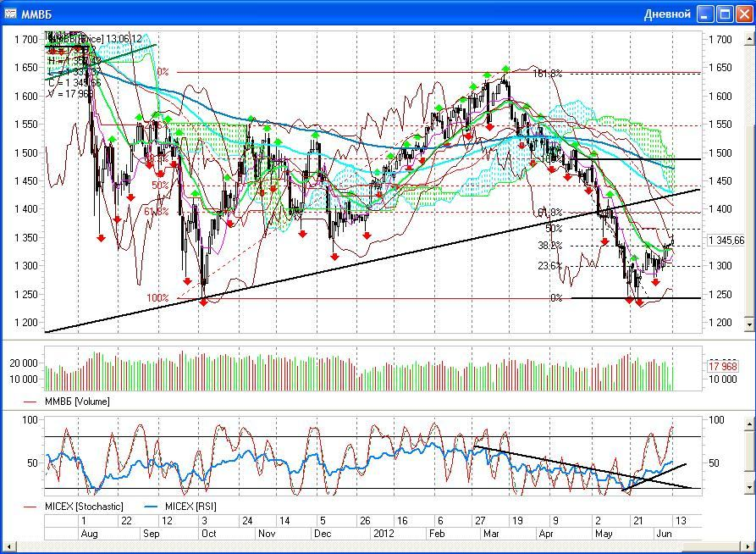The image size is (756, 554).
Task: Click the red sell arrow at the 100% Fibonacci low
Action: pos(203,302)
